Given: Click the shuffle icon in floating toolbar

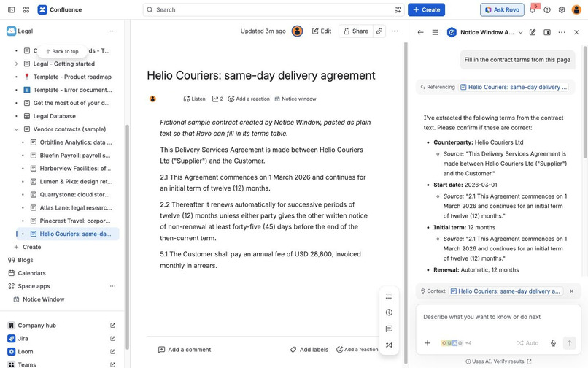Looking at the screenshot, I should (389, 345).
